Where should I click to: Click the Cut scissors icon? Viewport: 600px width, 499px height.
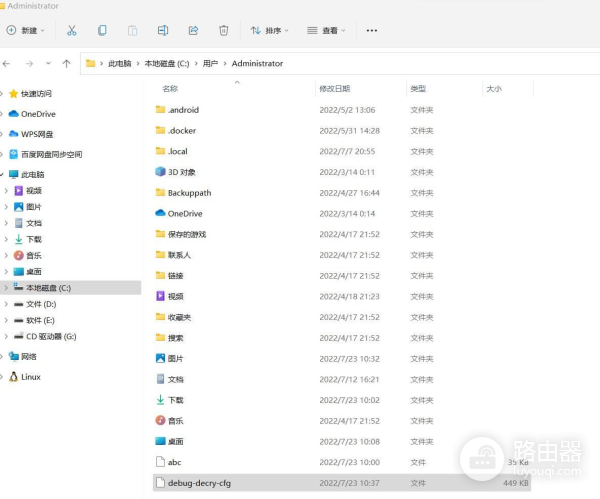pos(72,30)
